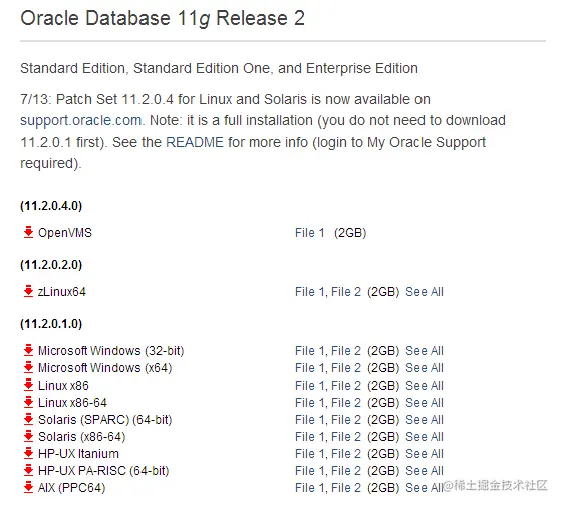Screen dimensions: 562x506
Task: Click download icon beside AIX (PPC64)
Action: click(28, 487)
